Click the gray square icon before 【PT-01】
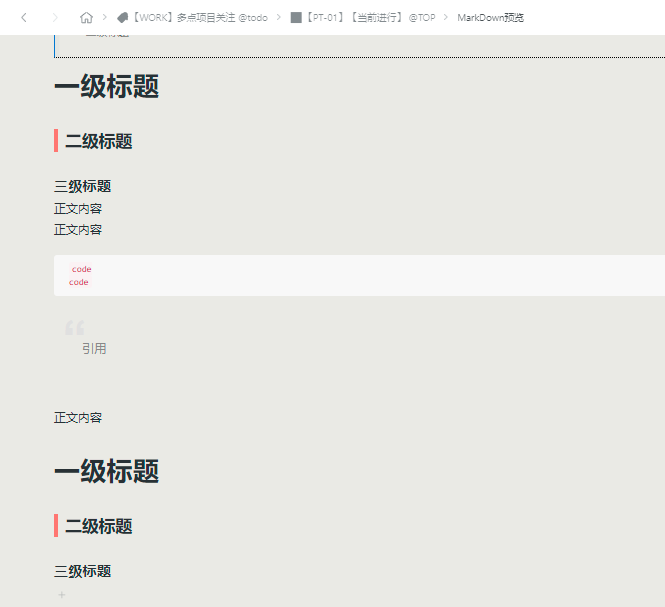This screenshot has width=665, height=607. 296,17
